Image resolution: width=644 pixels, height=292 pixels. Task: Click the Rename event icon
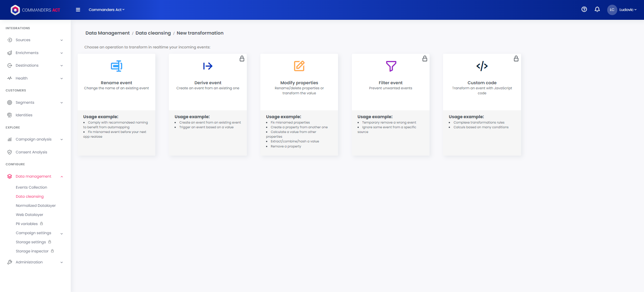click(x=116, y=66)
